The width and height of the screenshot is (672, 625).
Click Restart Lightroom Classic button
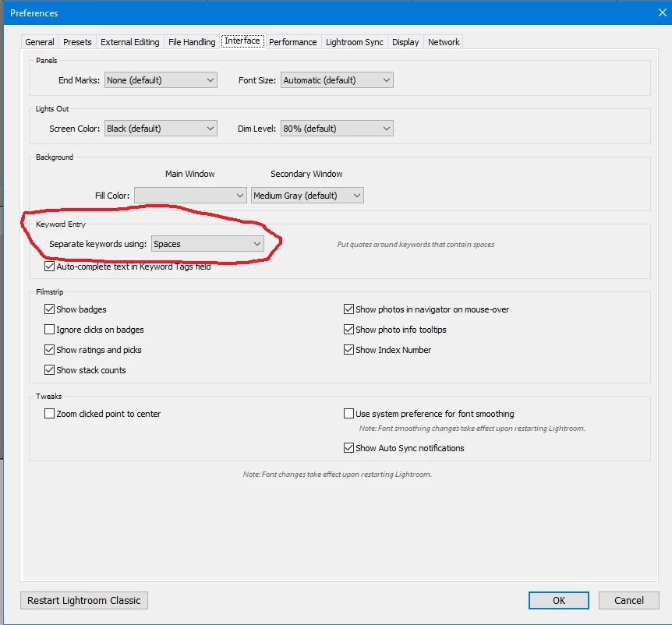click(84, 601)
